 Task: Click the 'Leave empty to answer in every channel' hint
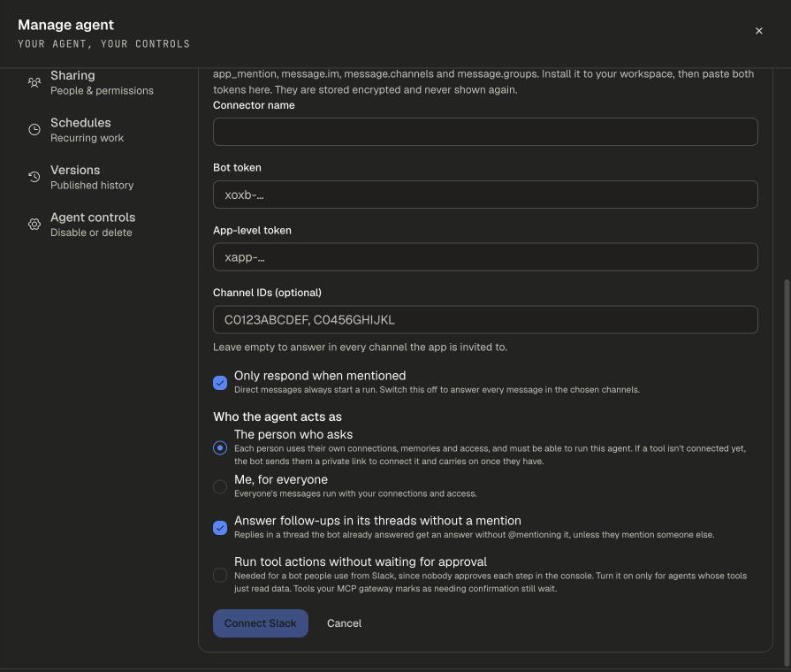(361, 347)
